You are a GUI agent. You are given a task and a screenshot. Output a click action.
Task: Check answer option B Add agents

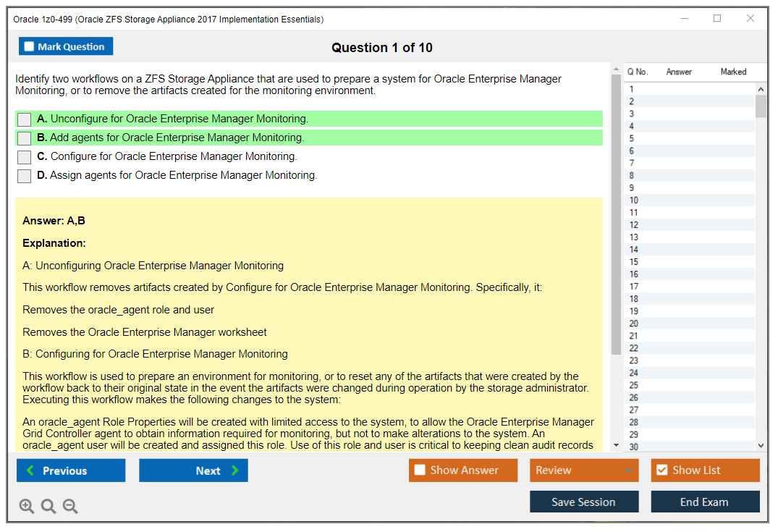(x=24, y=138)
